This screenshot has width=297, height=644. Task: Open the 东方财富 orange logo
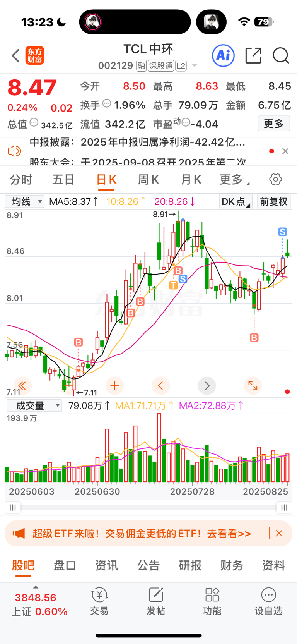tap(35, 55)
